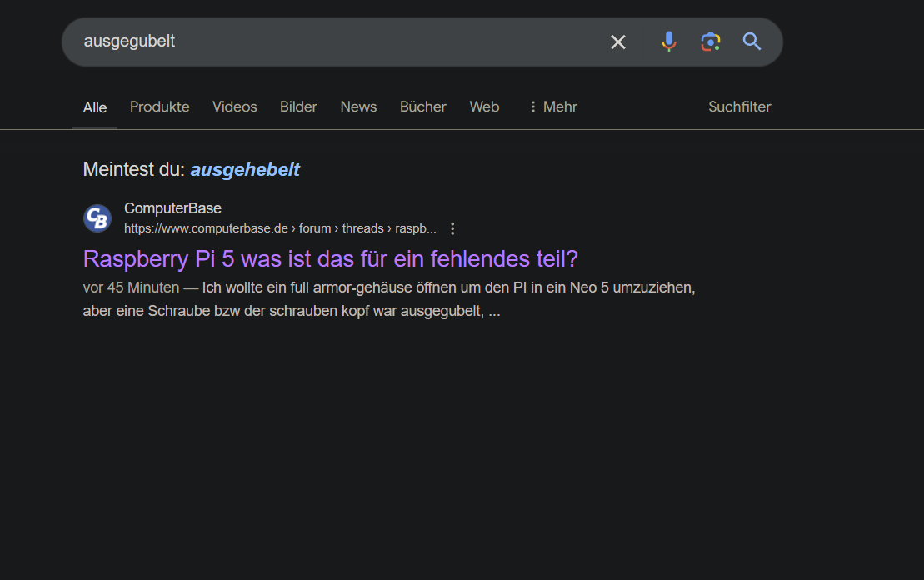Click the 'Meintest du:' label
Image resolution: width=924 pixels, height=580 pixels.
coord(134,170)
